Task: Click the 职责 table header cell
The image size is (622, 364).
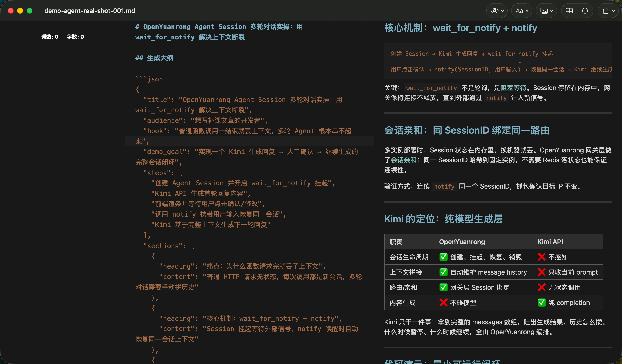Action: coord(409,242)
